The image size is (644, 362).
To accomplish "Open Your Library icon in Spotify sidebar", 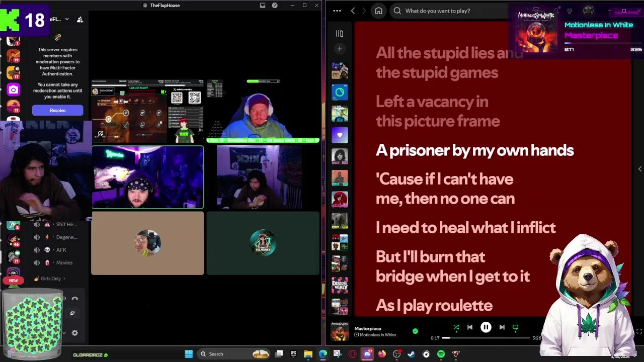I will click(x=340, y=34).
